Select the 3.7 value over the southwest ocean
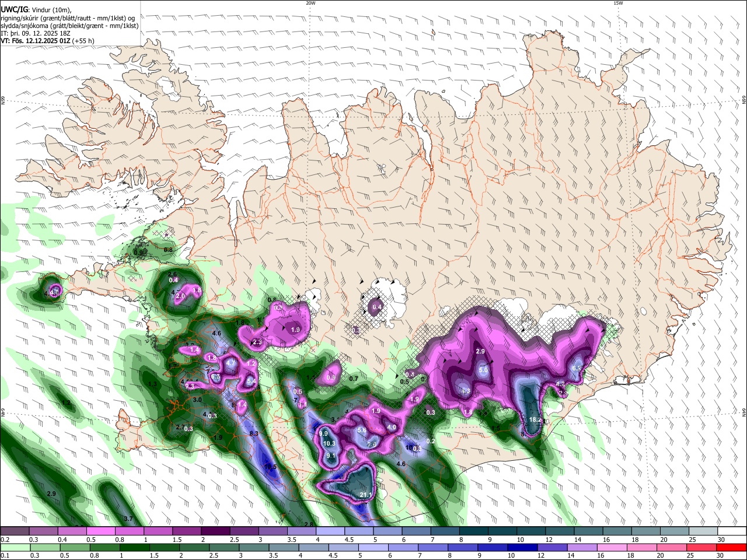This screenshot has height=560, width=747. 129,519
